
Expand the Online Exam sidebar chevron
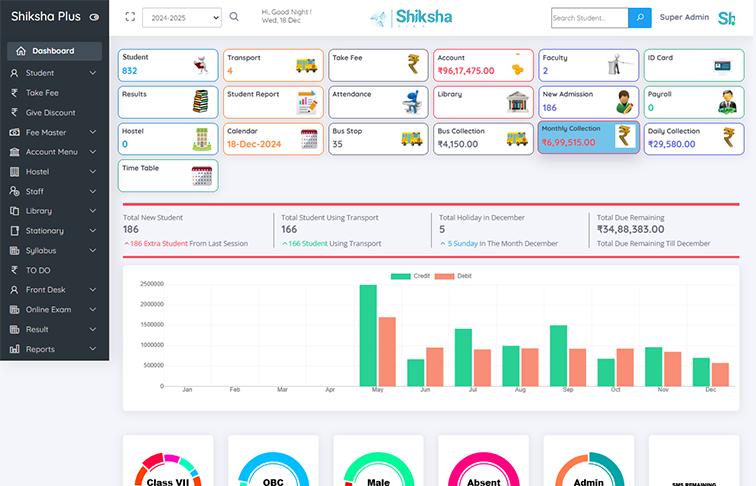click(93, 310)
